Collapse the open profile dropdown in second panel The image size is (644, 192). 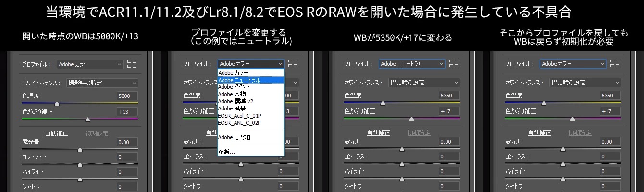(251, 64)
